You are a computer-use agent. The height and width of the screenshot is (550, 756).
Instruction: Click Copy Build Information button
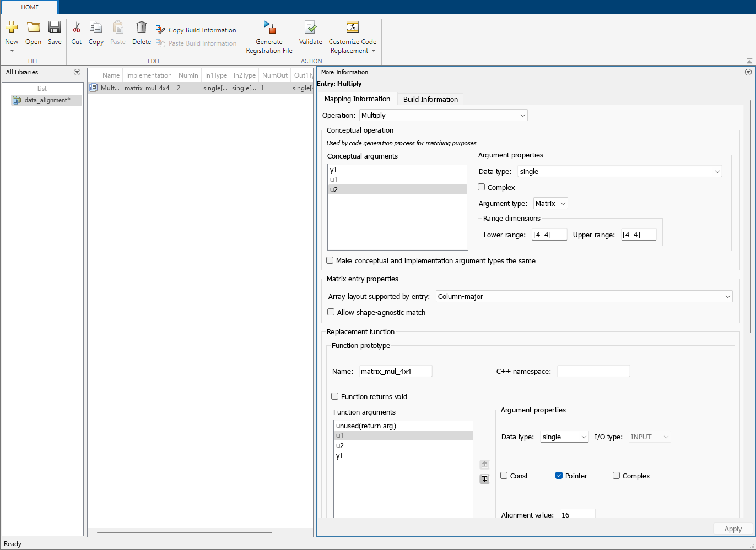tap(197, 30)
